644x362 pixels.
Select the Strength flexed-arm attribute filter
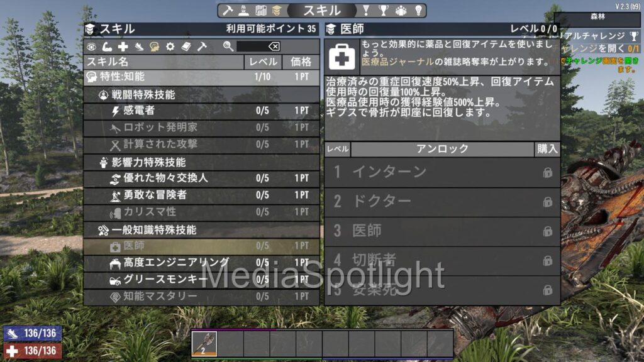[108, 47]
